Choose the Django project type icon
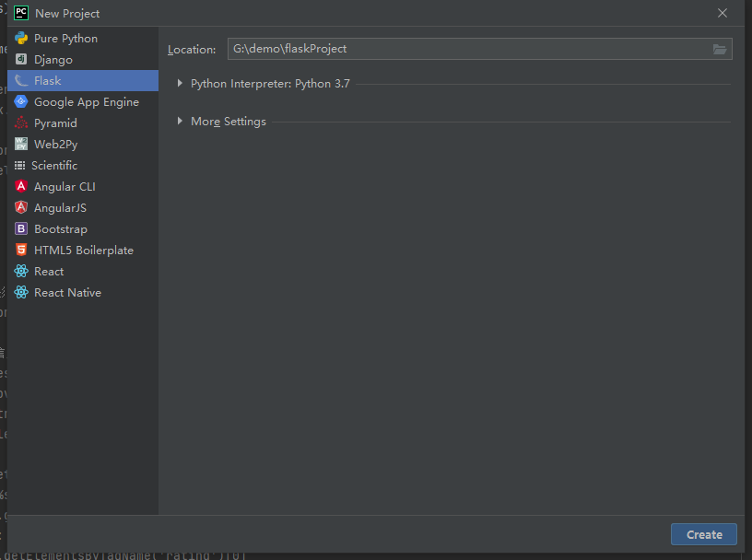The height and width of the screenshot is (560, 752). click(x=21, y=59)
